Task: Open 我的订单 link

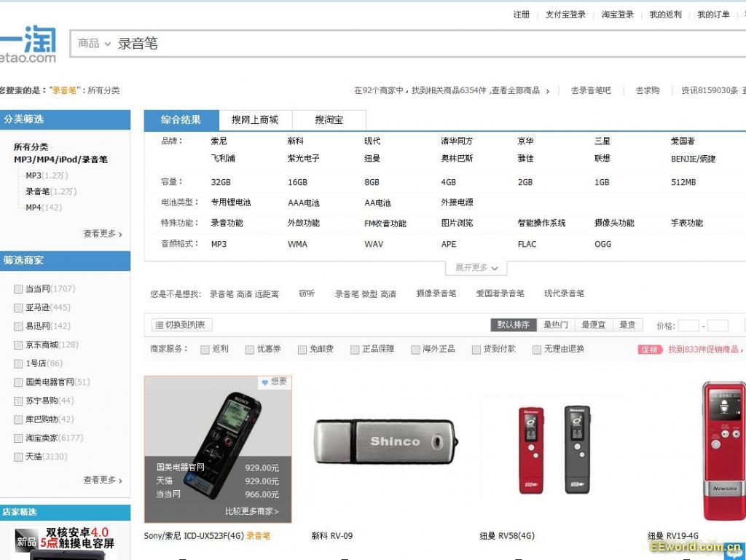Action: point(714,15)
